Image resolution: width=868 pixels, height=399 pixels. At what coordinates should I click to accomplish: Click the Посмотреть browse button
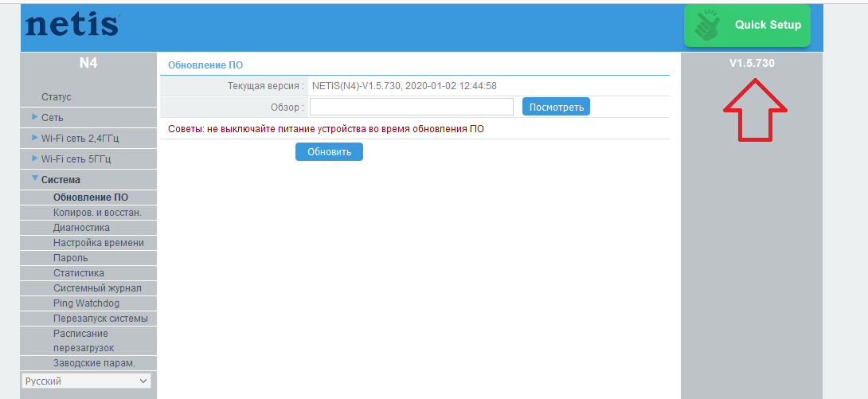pyautogui.click(x=556, y=107)
